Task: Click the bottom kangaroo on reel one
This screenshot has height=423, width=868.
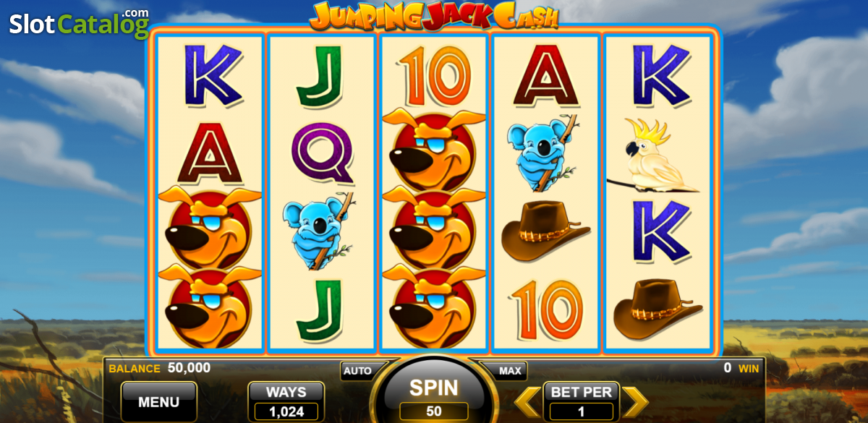Action: [x=210, y=307]
